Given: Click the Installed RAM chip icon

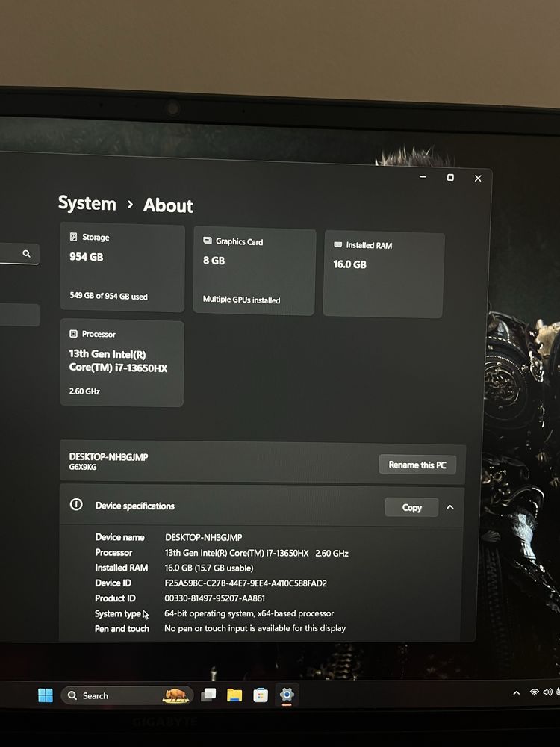Looking at the screenshot, I should (338, 244).
